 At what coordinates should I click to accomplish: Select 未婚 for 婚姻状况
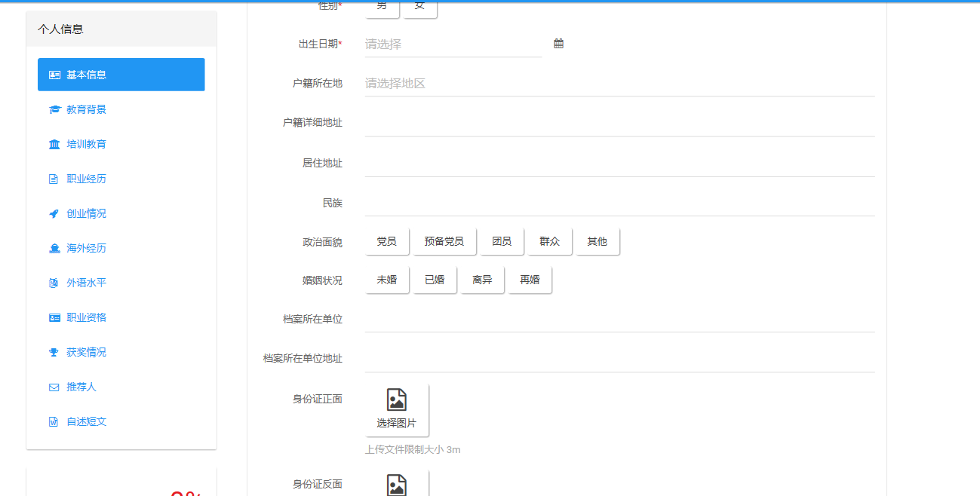[387, 280]
